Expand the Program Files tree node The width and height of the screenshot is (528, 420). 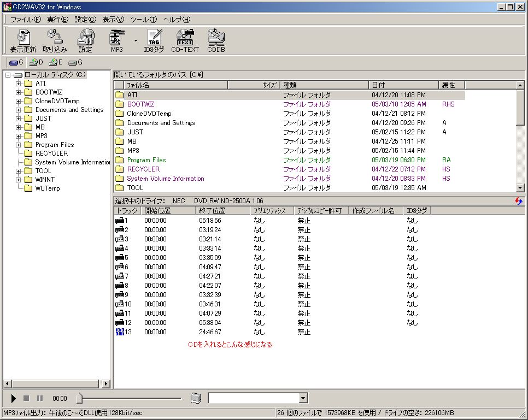(19, 145)
